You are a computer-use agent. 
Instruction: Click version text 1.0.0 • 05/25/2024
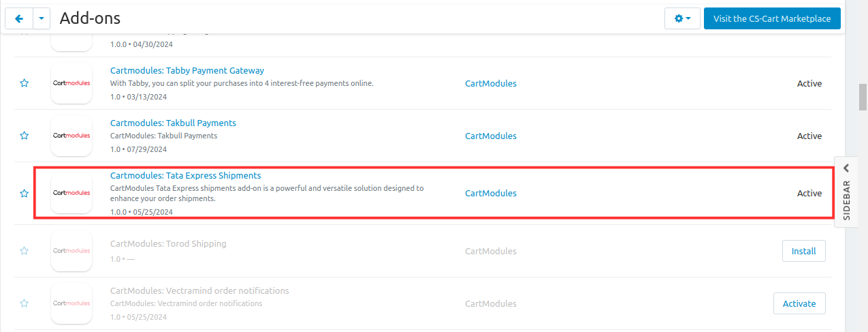coord(142,212)
